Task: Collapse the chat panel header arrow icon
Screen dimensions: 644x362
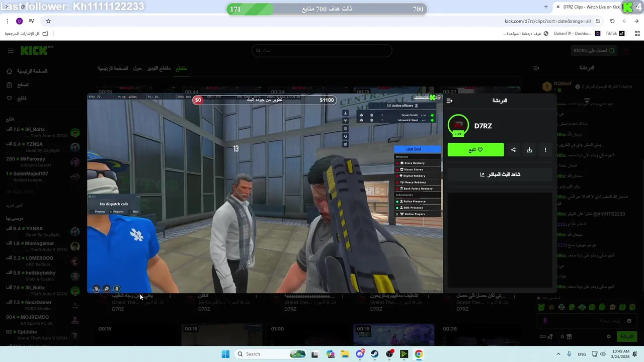Action: (536, 68)
